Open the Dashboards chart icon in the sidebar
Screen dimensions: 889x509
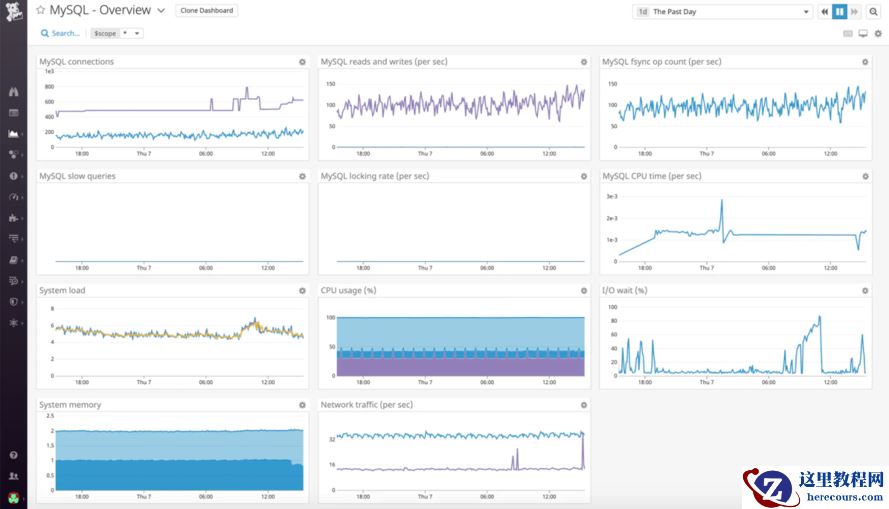[x=13, y=134]
